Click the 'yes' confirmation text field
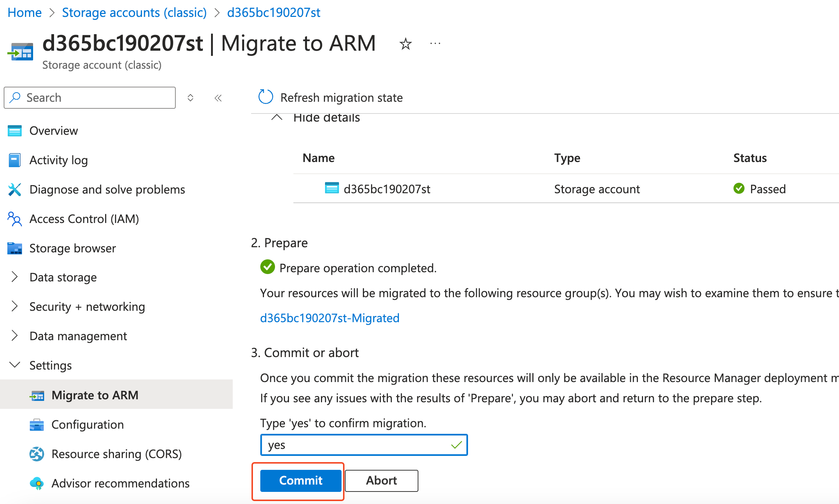The image size is (839, 504). point(357,445)
